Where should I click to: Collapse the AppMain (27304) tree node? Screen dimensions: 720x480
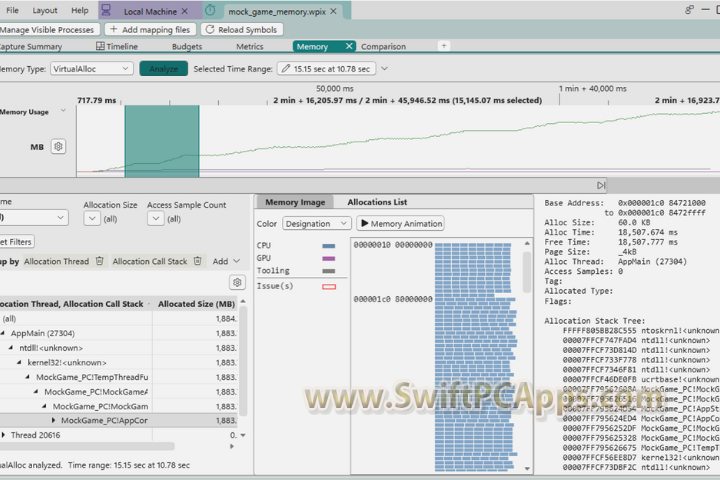click(x=6, y=333)
